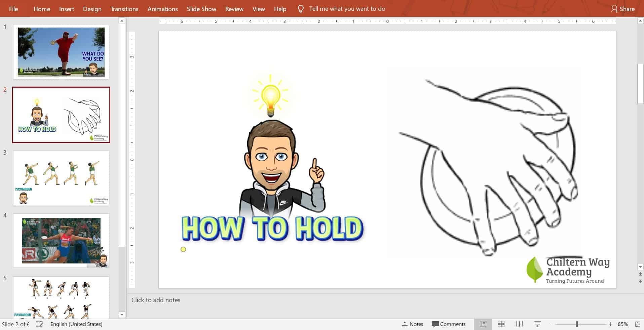The height and width of the screenshot is (330, 644).
Task: Switch to Reading View icon
Action: [519, 324]
